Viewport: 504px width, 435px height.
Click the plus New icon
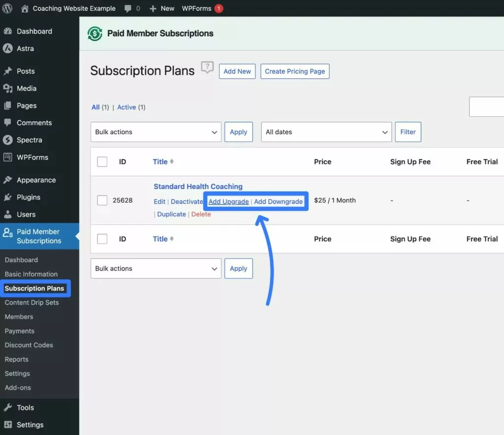click(x=153, y=9)
